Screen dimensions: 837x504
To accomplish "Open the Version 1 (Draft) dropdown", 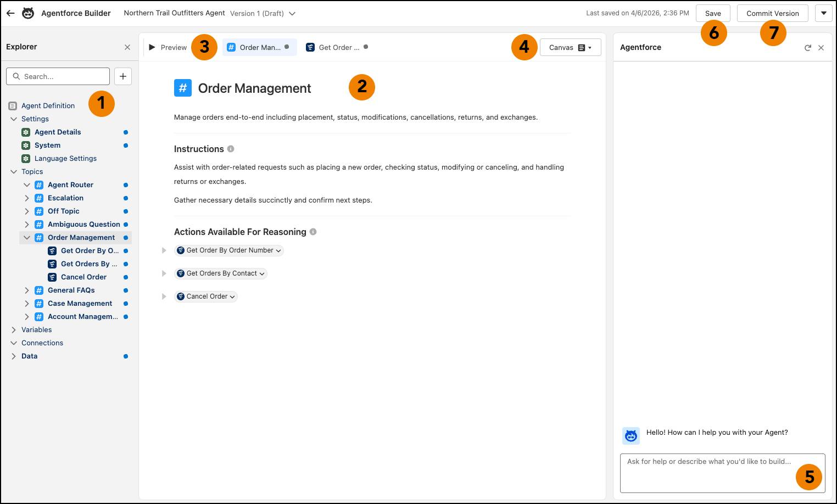I will [x=292, y=13].
